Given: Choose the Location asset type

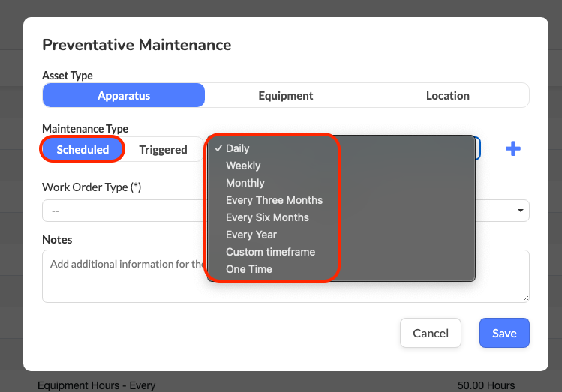Looking at the screenshot, I should [447, 95].
